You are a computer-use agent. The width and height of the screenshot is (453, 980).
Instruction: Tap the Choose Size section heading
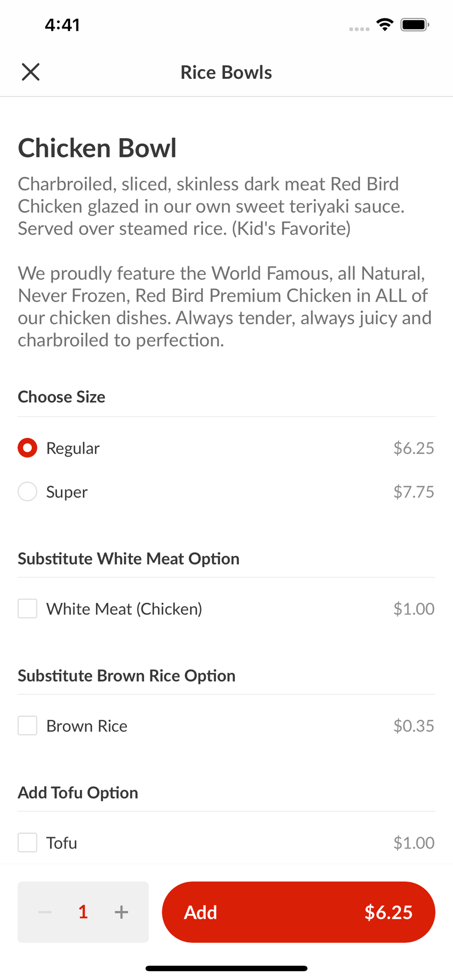(62, 396)
